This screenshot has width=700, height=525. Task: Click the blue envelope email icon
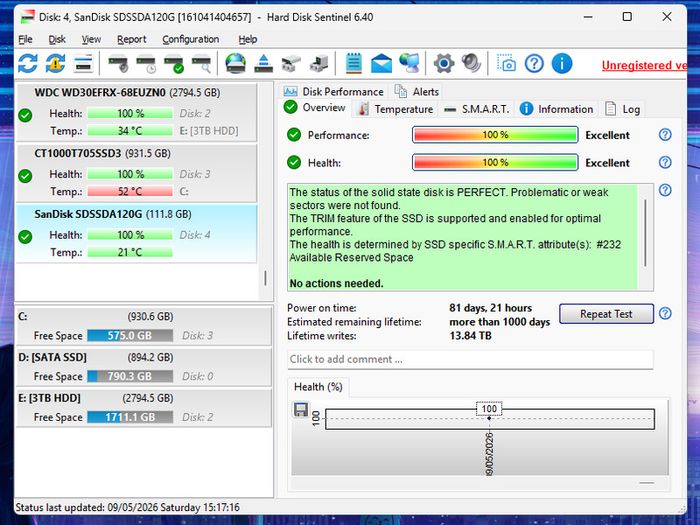pos(381,63)
